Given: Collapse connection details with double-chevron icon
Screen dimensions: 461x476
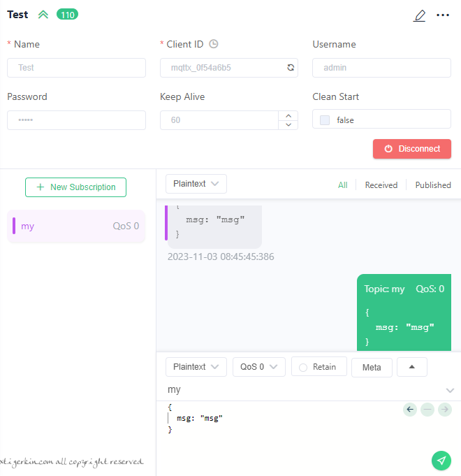Looking at the screenshot, I should click(x=43, y=15).
